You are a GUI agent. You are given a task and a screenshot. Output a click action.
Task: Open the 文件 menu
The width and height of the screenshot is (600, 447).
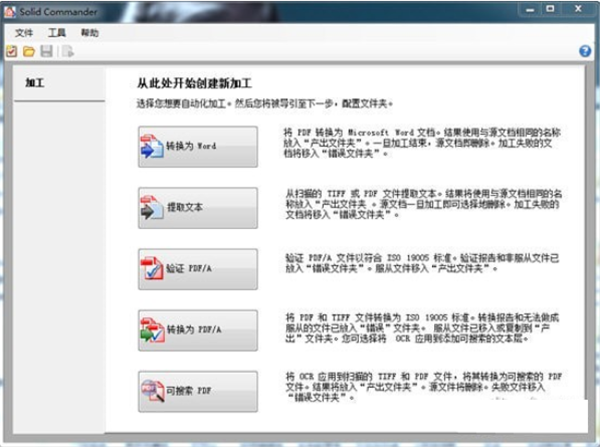(24, 33)
